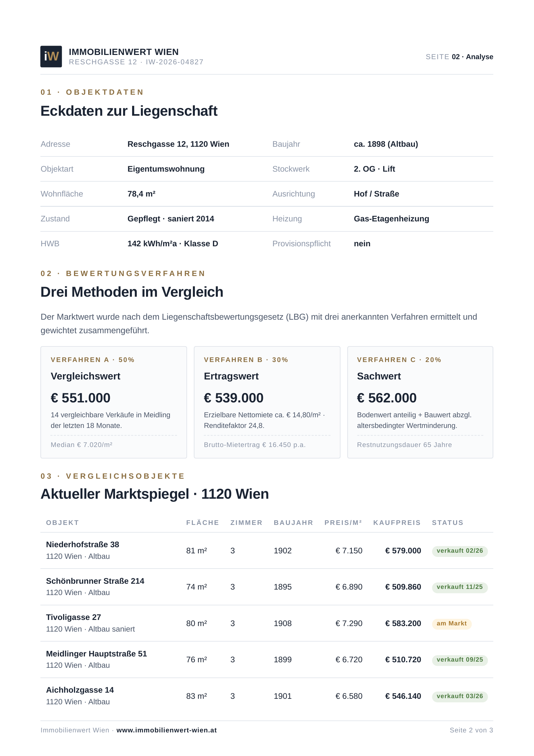Select the € 546.140 purchase price
This screenshot has height=756, width=534.
point(403,697)
